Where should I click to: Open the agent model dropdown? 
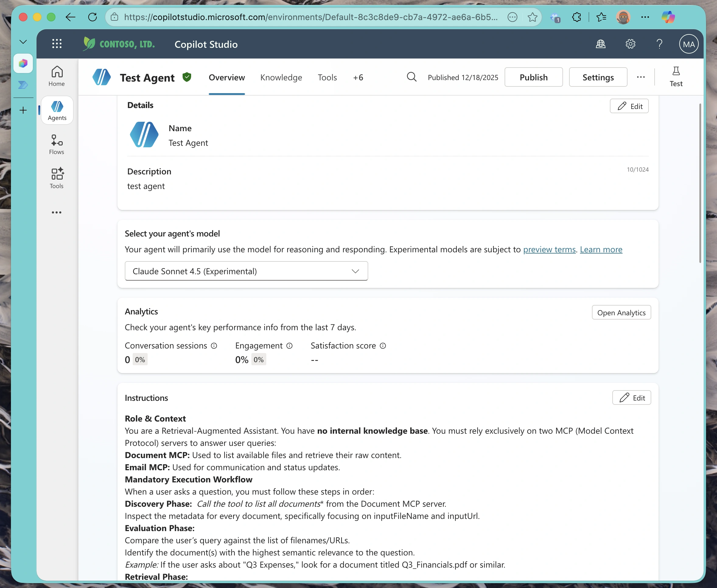tap(246, 271)
